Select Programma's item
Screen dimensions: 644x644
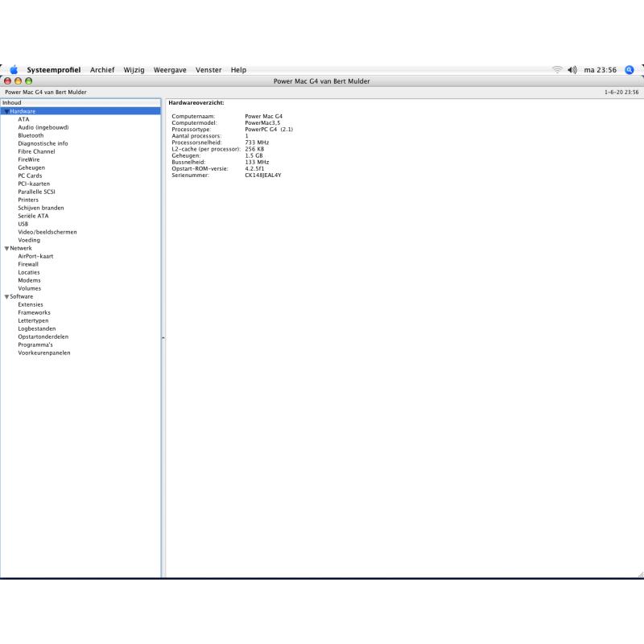click(x=35, y=345)
